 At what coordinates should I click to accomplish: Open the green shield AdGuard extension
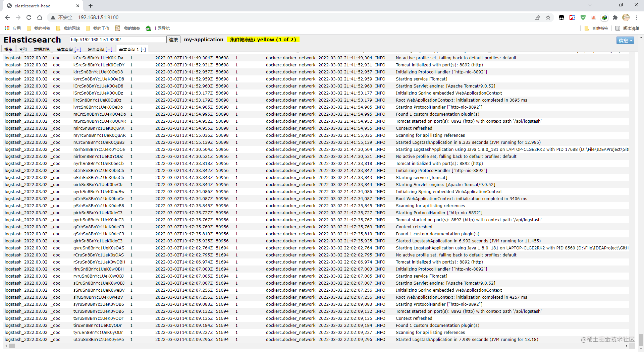(583, 17)
